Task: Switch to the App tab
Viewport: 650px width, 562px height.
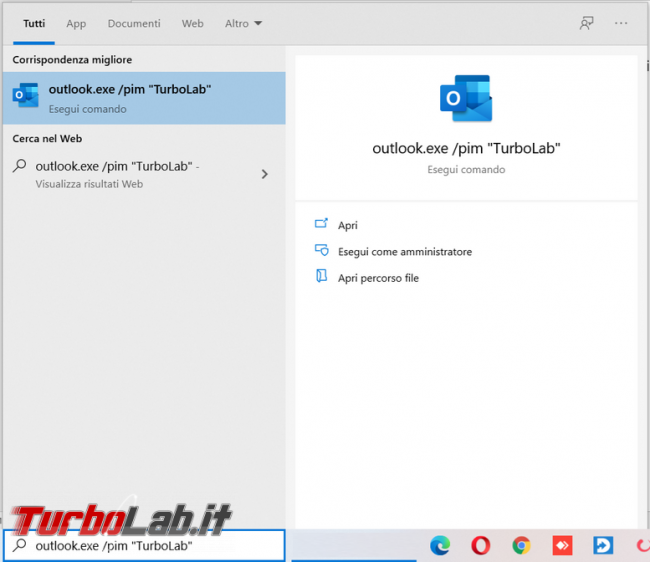Action: click(76, 24)
